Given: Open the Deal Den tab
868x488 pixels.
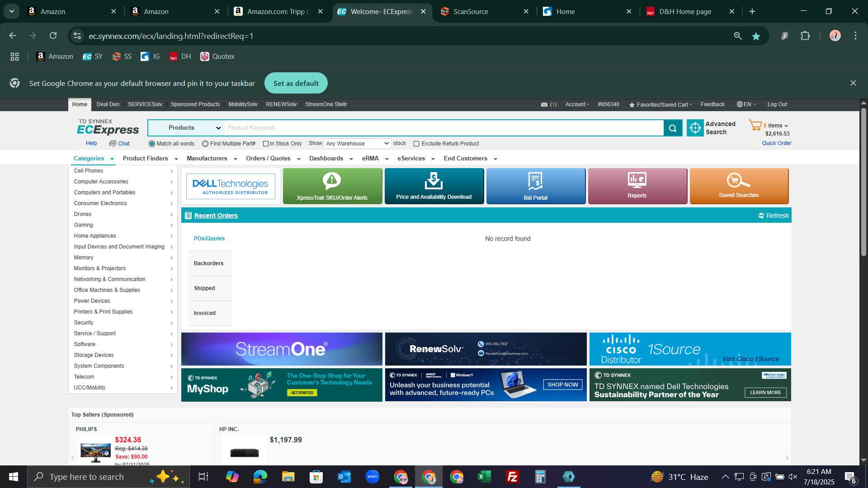Looking at the screenshot, I should click(x=108, y=104).
